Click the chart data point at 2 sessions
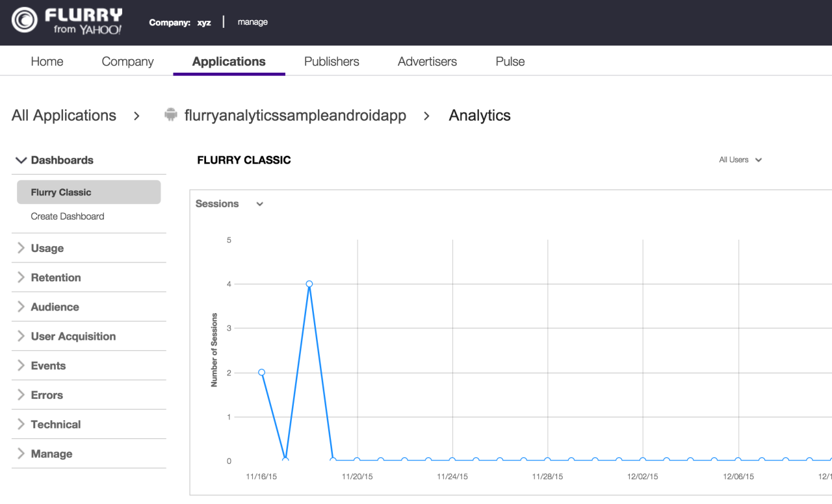The width and height of the screenshot is (832, 504). pyautogui.click(x=261, y=372)
